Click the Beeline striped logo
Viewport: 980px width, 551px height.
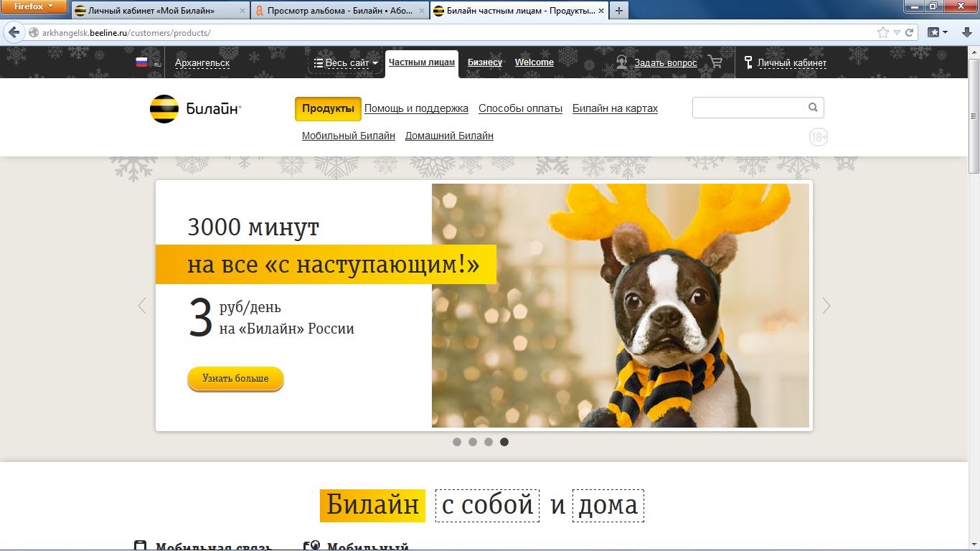pos(164,109)
